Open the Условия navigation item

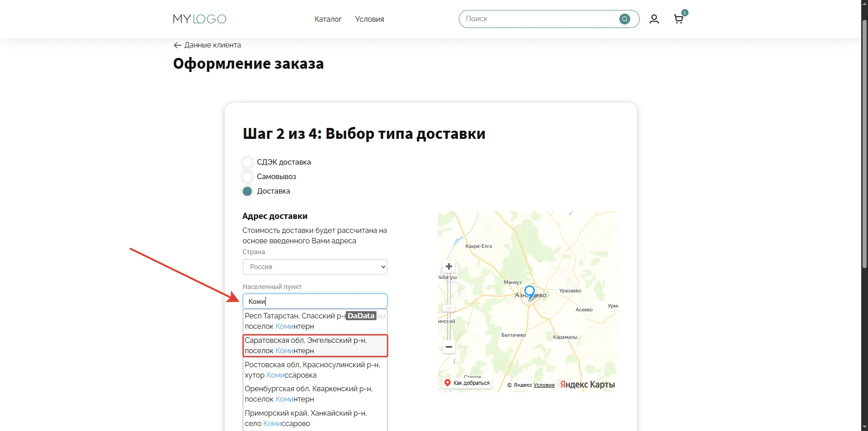coord(369,19)
